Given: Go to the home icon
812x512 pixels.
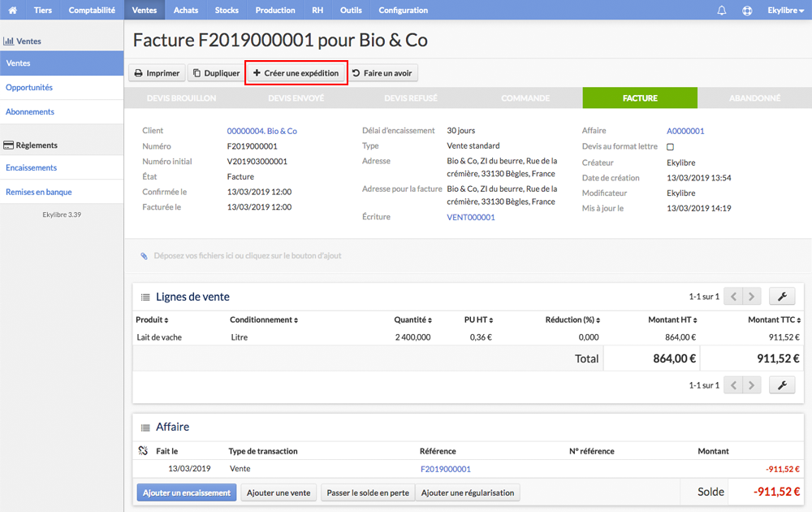Looking at the screenshot, I should 12,10.
